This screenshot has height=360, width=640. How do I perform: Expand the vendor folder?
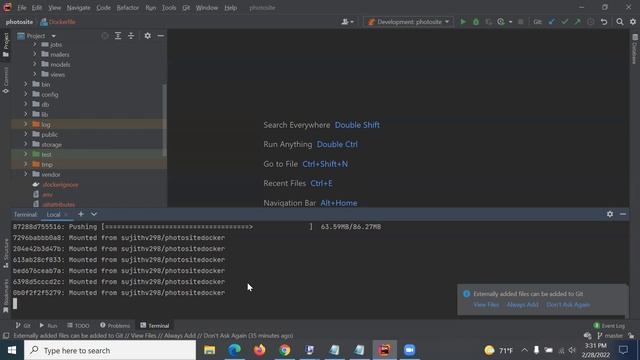(x=26, y=174)
